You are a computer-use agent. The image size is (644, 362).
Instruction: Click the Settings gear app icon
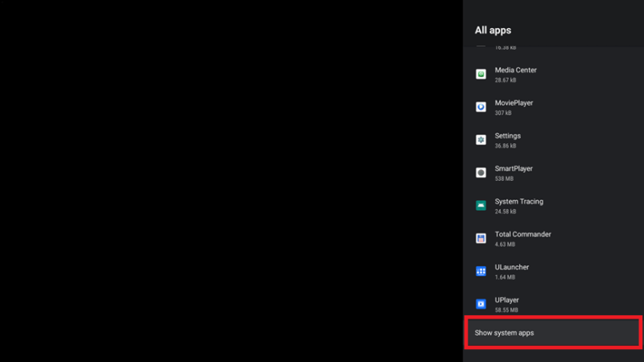(481, 140)
